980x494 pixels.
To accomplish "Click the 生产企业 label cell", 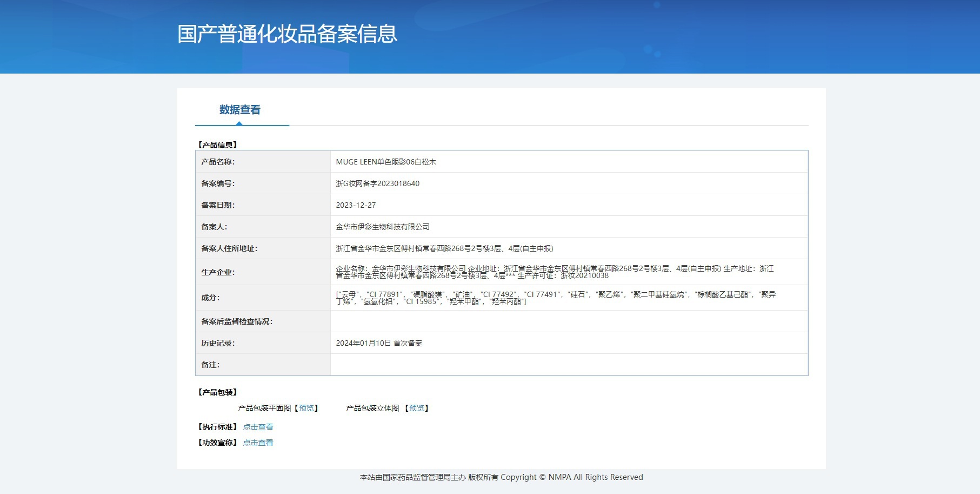I will click(263, 272).
